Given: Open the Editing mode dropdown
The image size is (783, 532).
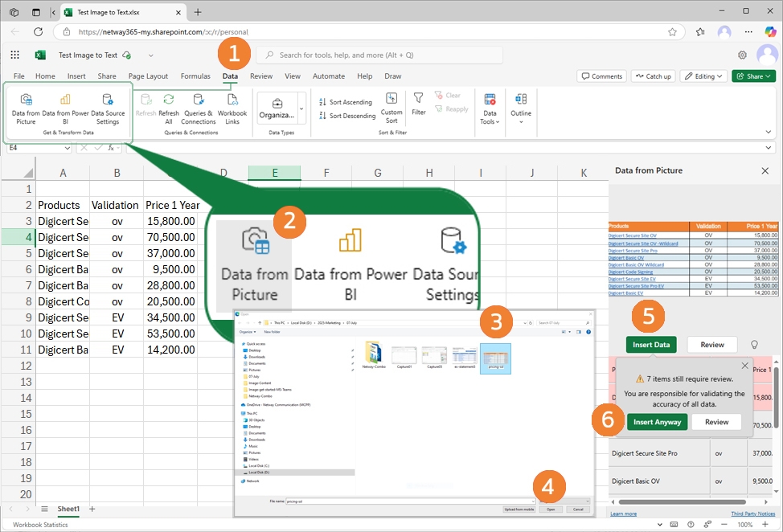Looking at the screenshot, I should [x=703, y=76].
